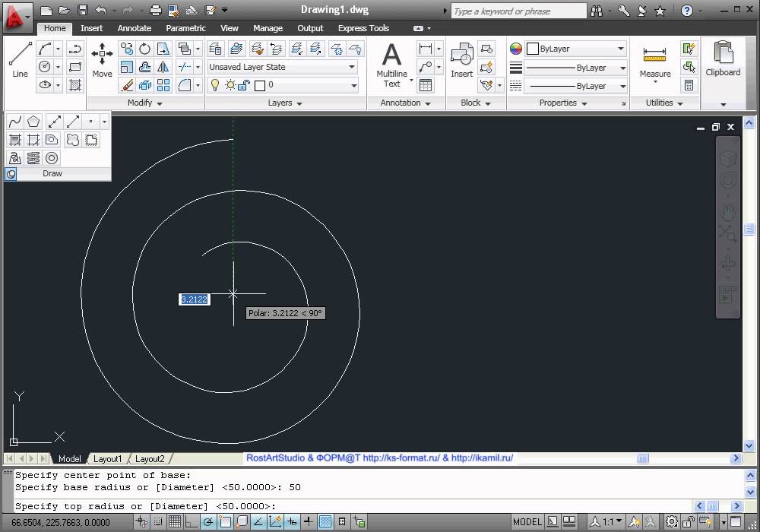Select the Helix tool in Draw panel
This screenshot has width=760, height=532.
[33, 158]
